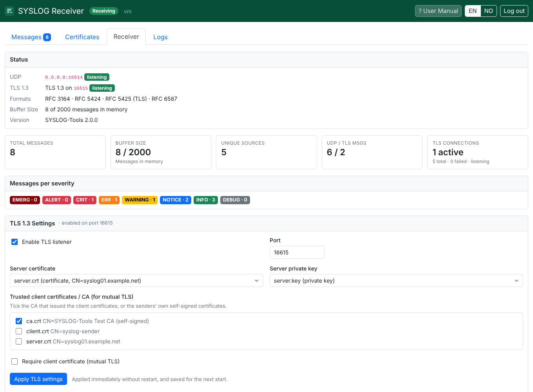Click the Total Messages stat card

click(x=55, y=152)
